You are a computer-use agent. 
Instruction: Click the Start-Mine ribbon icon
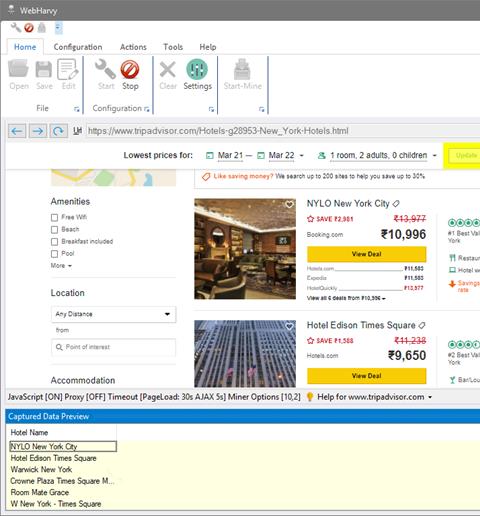point(243,74)
